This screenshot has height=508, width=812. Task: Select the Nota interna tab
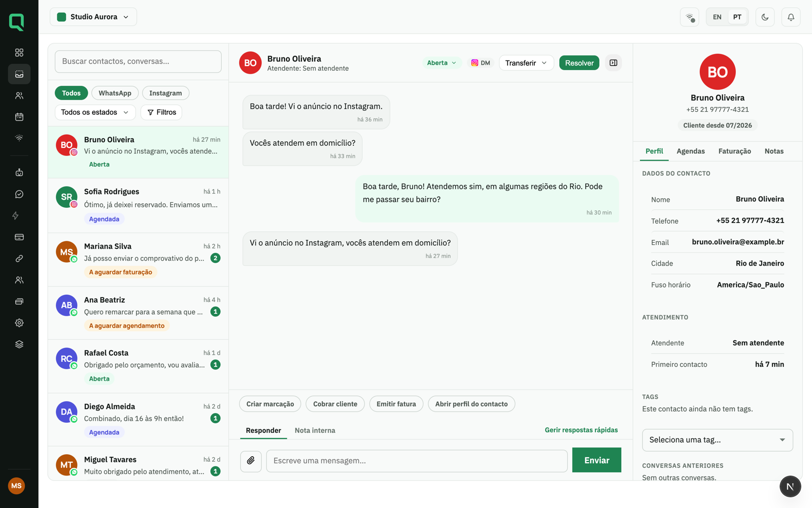coord(315,431)
